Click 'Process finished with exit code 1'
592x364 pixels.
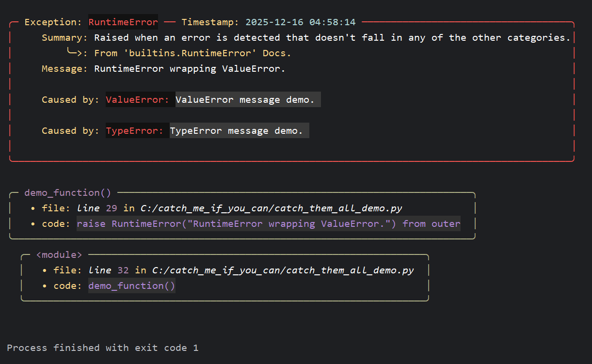pyautogui.click(x=103, y=348)
